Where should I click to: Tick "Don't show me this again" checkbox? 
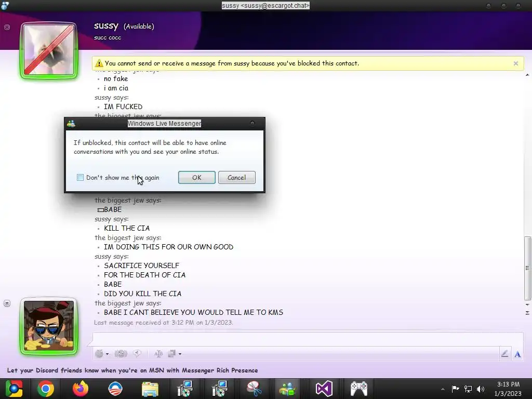[80, 178]
